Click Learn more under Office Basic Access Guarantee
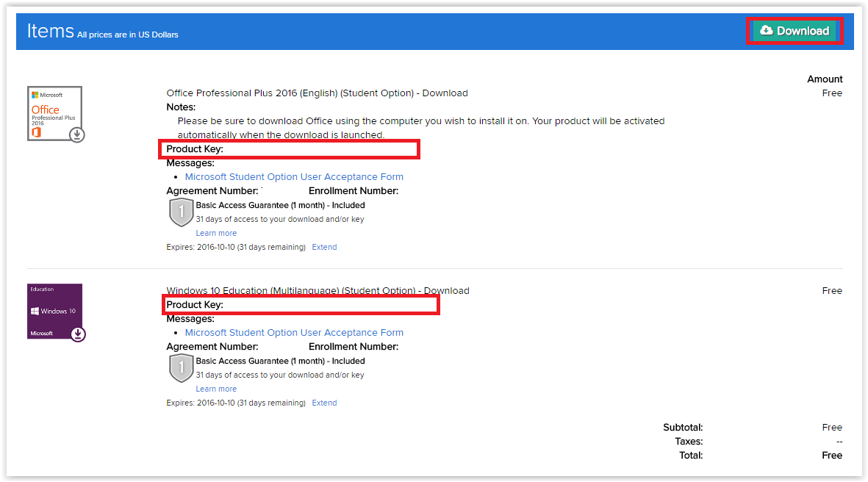Viewport: 868px width, 482px height. [x=216, y=234]
